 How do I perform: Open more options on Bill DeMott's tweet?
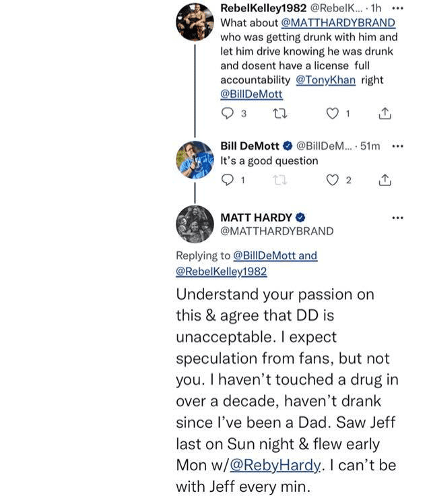[x=397, y=146]
